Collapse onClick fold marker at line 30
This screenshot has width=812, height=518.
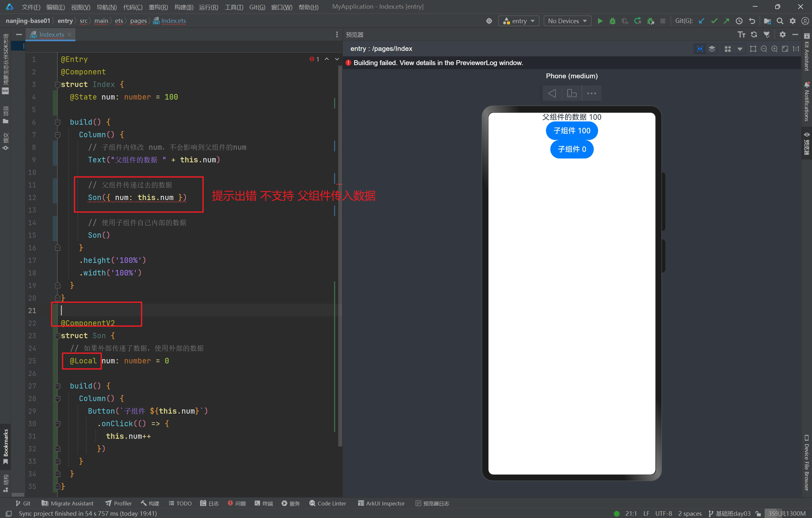tap(57, 424)
